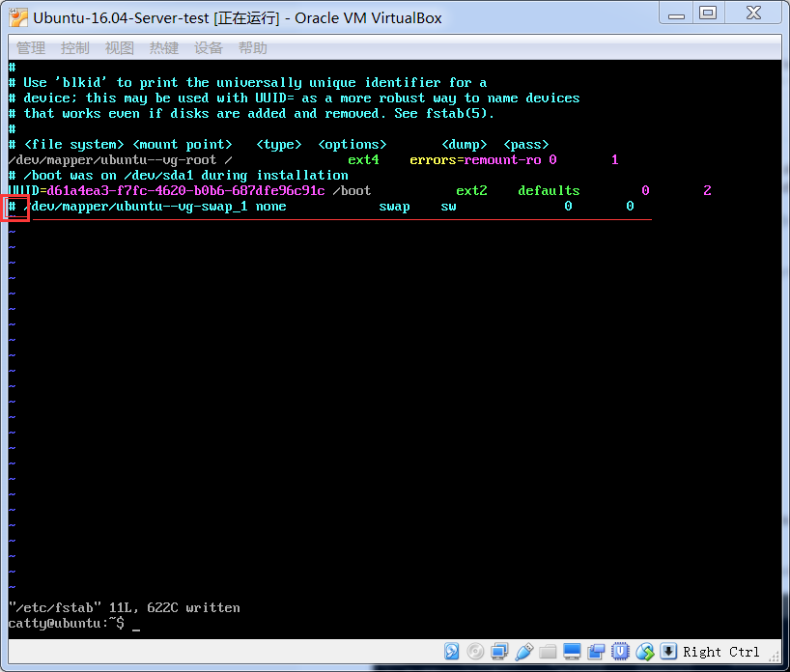The width and height of the screenshot is (790, 672).
Task: Click the CPU virtualization features icon
Action: click(620, 652)
